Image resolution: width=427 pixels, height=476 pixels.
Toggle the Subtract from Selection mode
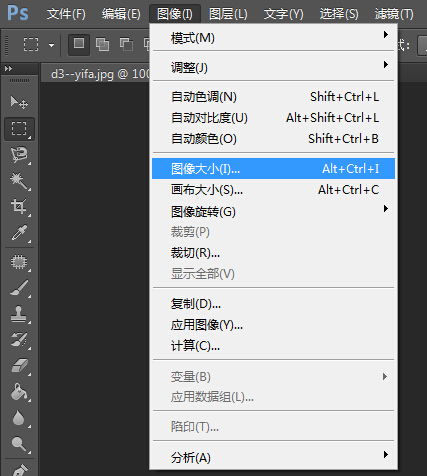pos(126,44)
